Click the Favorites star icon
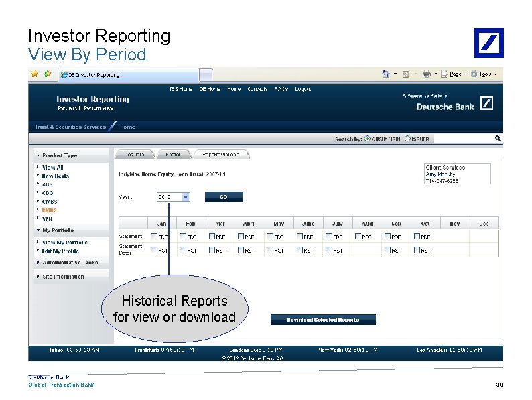 pyautogui.click(x=35, y=74)
